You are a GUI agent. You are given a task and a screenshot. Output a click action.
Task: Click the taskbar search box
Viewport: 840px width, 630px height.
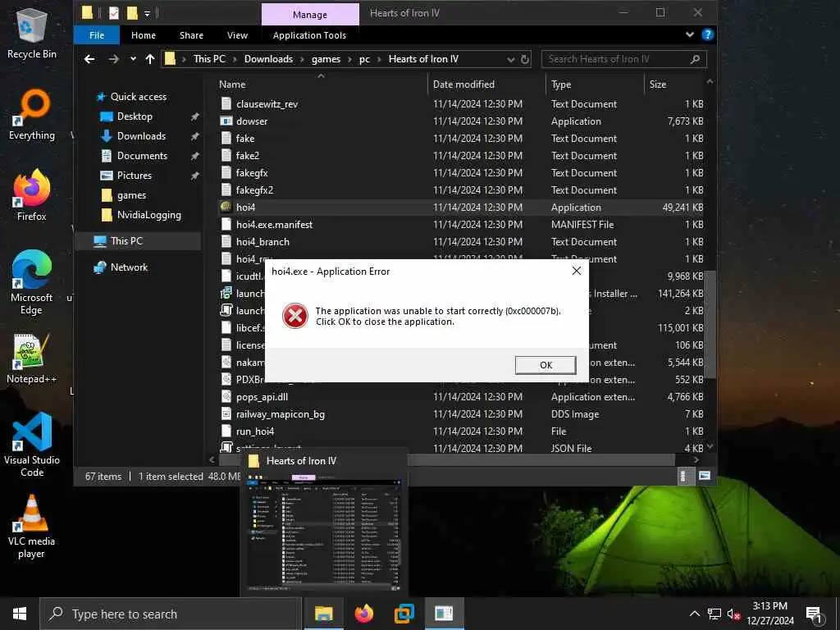pyautogui.click(x=171, y=614)
